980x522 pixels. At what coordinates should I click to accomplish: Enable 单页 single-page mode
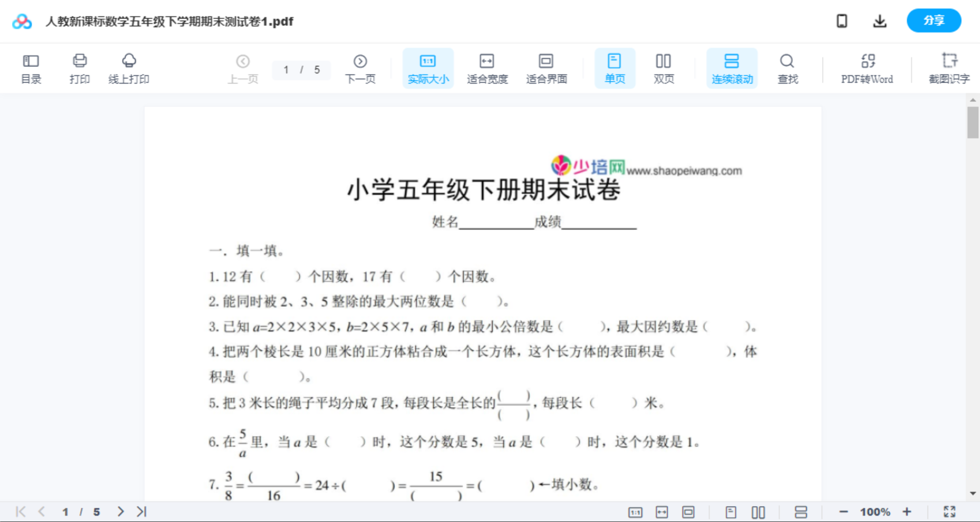click(614, 68)
